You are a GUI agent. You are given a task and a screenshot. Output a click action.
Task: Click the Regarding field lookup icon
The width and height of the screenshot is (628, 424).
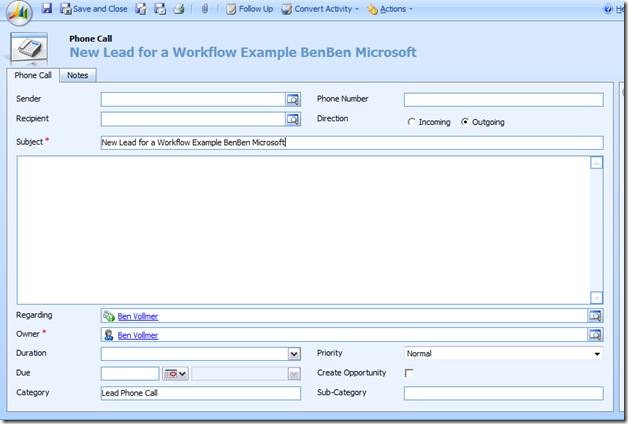tap(595, 316)
